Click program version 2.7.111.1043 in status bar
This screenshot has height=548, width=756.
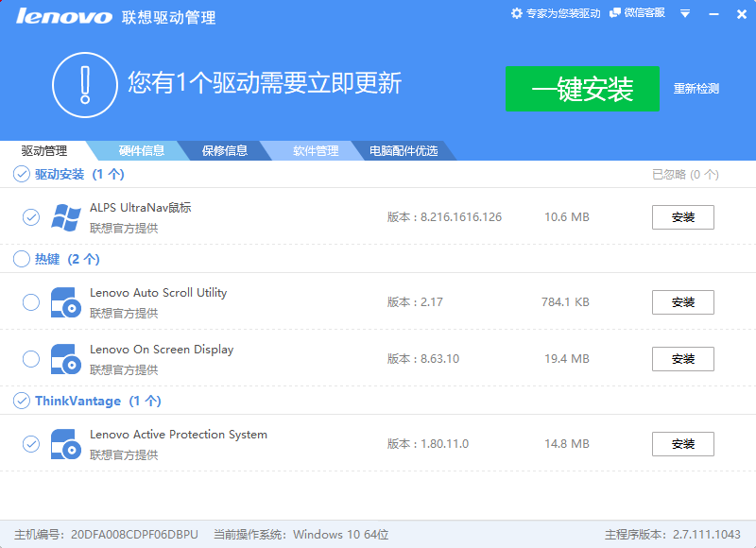click(706, 535)
